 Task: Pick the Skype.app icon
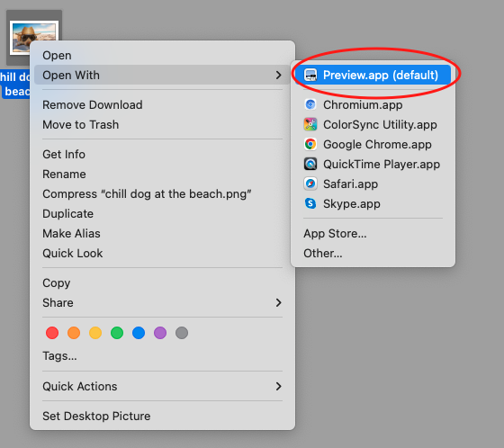coord(310,203)
